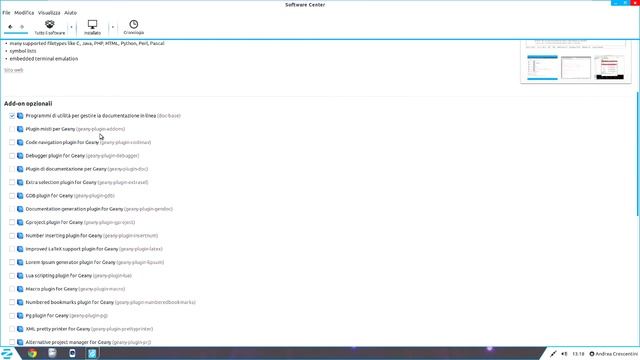Click the Improved LaTeX support package icon
The image size is (640, 360).
(x=20, y=249)
